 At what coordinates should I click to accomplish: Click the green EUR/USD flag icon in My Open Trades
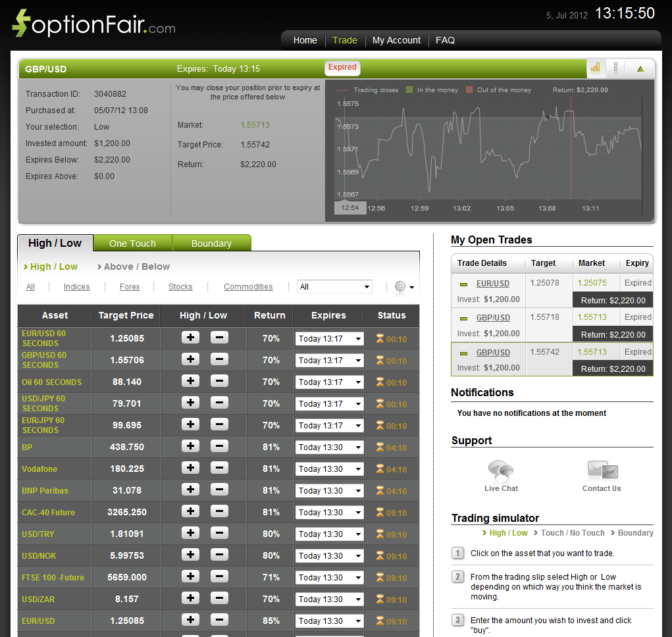pyautogui.click(x=465, y=284)
